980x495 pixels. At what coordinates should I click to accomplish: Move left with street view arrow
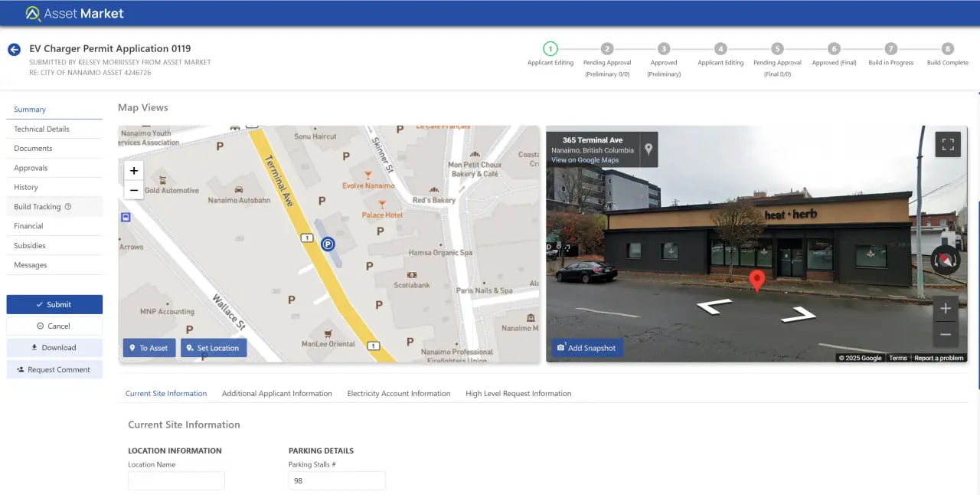pos(714,306)
